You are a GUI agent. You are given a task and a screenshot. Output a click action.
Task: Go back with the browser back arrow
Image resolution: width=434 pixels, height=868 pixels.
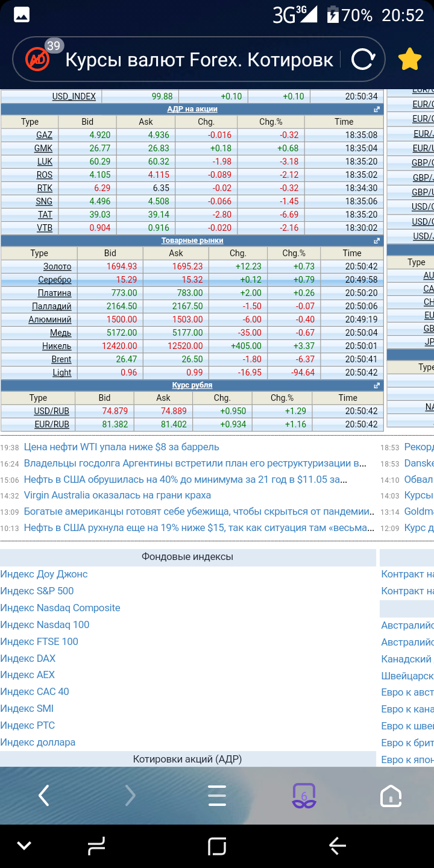coord(43,796)
